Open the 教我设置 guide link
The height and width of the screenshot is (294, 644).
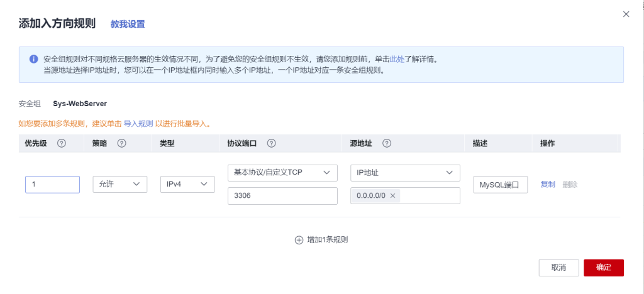(128, 24)
